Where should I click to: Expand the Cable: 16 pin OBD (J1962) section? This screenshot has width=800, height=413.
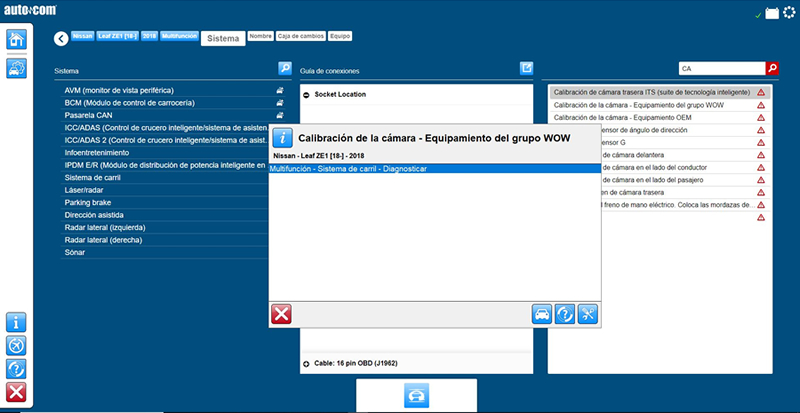click(306, 363)
